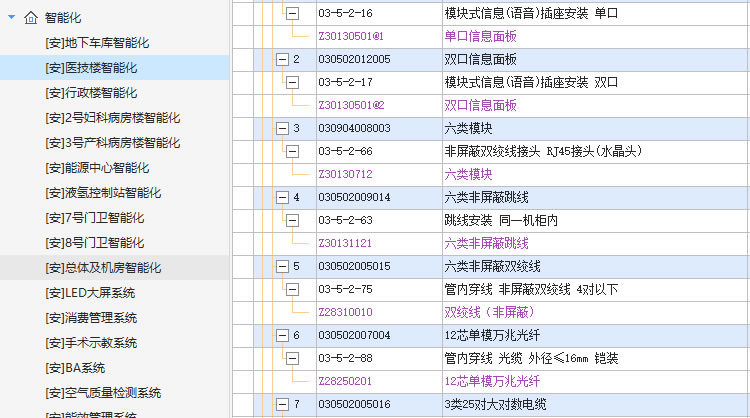The image size is (750, 418).
Task: Open [安]空气质量检测系统
Action: click(103, 393)
